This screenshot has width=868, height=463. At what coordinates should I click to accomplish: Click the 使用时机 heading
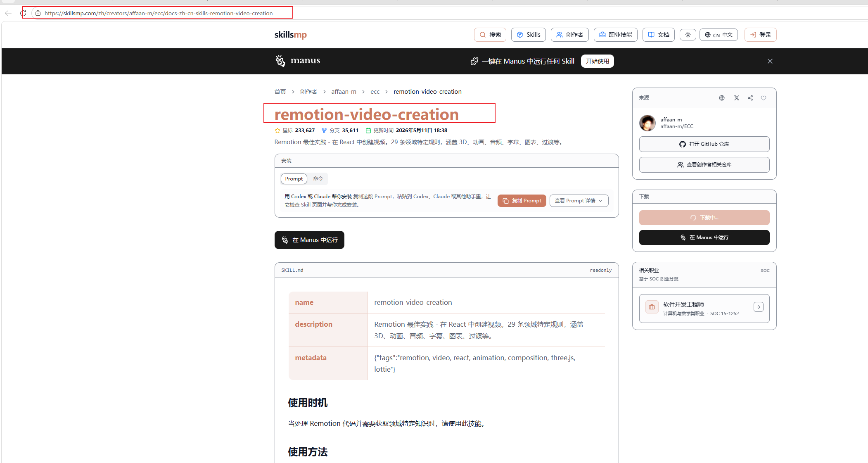(308, 403)
